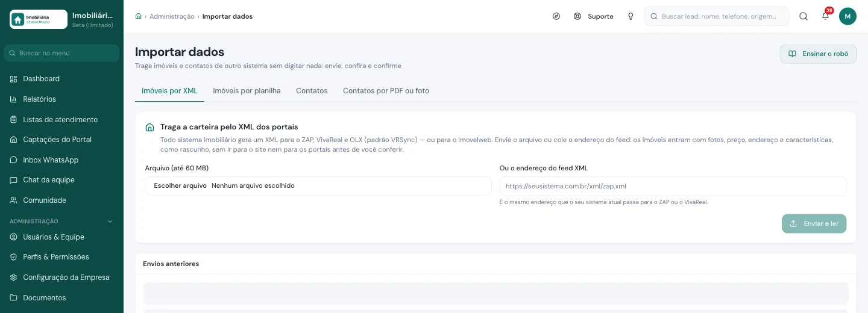Click 'Ou o endereço do feed XML' label
Viewport: 868px width, 313px height.
(544, 168)
